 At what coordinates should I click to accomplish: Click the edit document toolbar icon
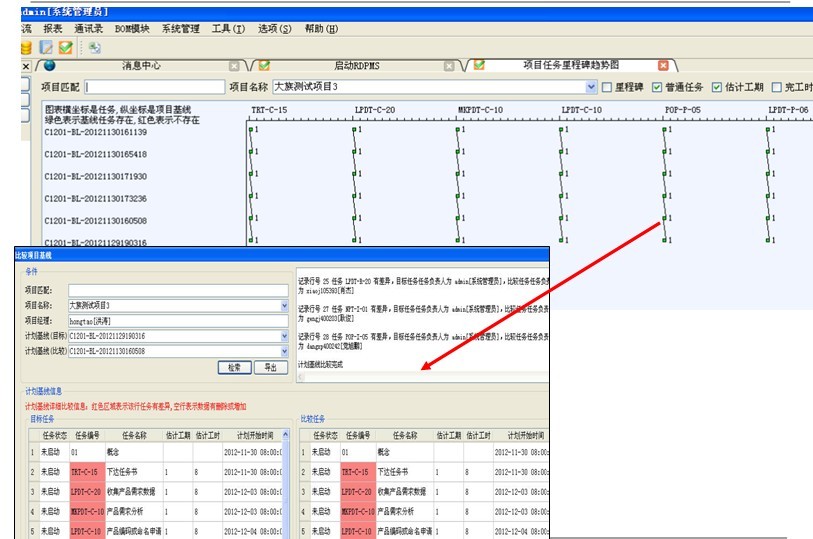pyautogui.click(x=46, y=47)
